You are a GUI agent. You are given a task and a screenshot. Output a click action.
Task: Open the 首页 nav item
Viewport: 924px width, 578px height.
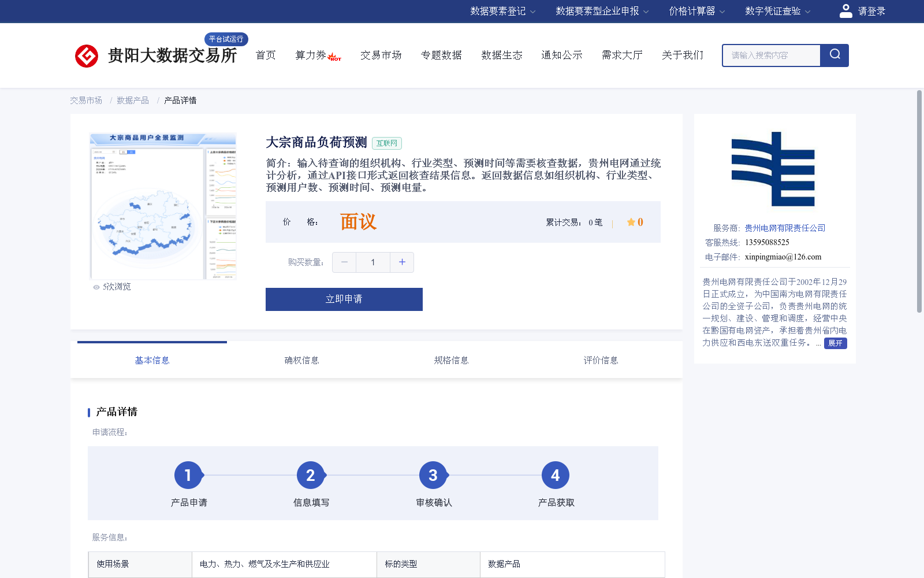266,55
